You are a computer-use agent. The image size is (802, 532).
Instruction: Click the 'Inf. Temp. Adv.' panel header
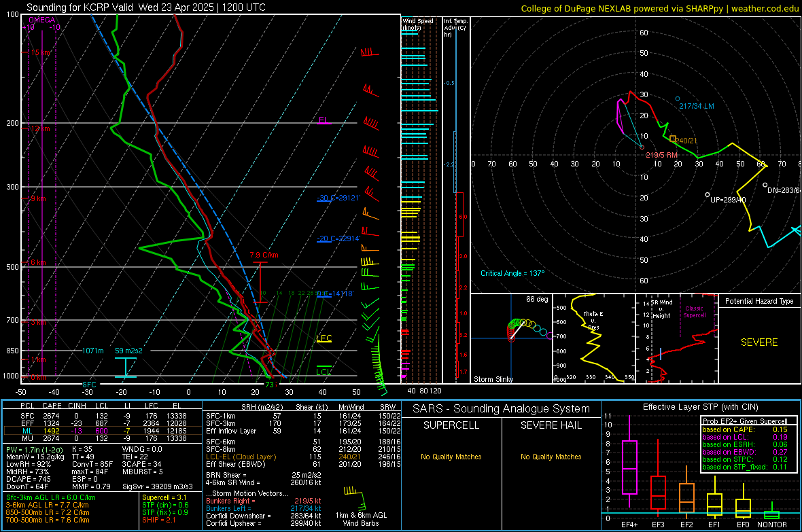(x=455, y=28)
